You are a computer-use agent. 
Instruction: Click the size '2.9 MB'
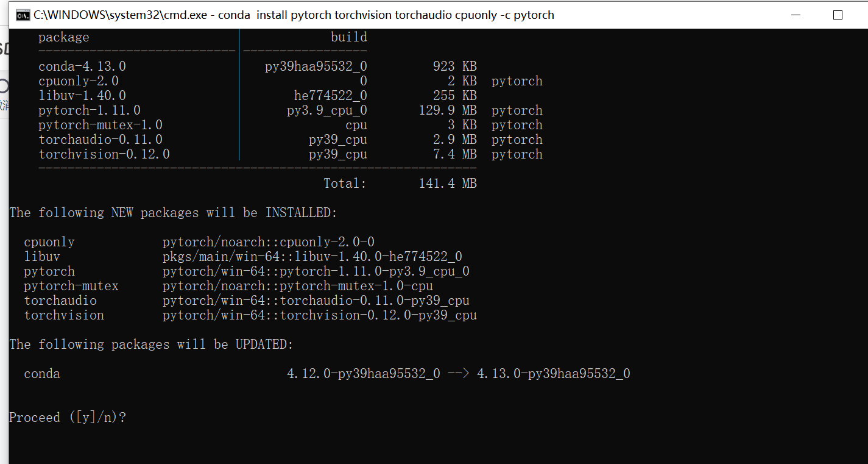coord(455,140)
